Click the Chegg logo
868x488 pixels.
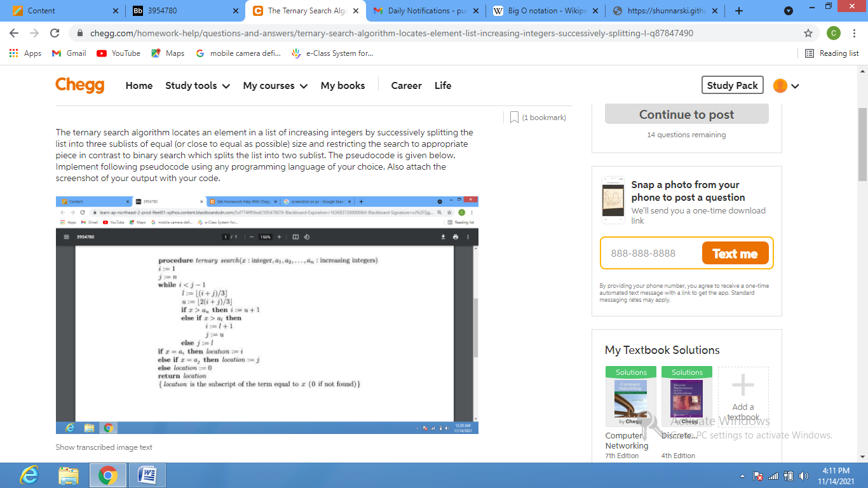pos(79,85)
